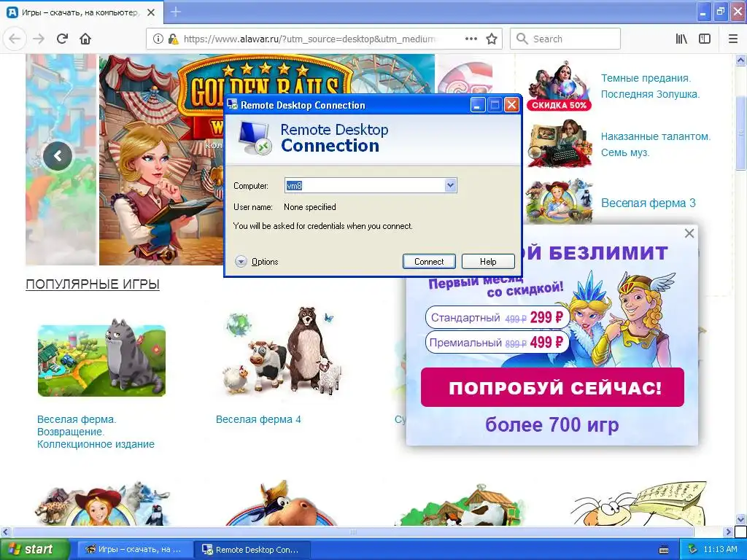
Task: Choose the Стандартный 299 ₽ plan
Action: coord(497,317)
